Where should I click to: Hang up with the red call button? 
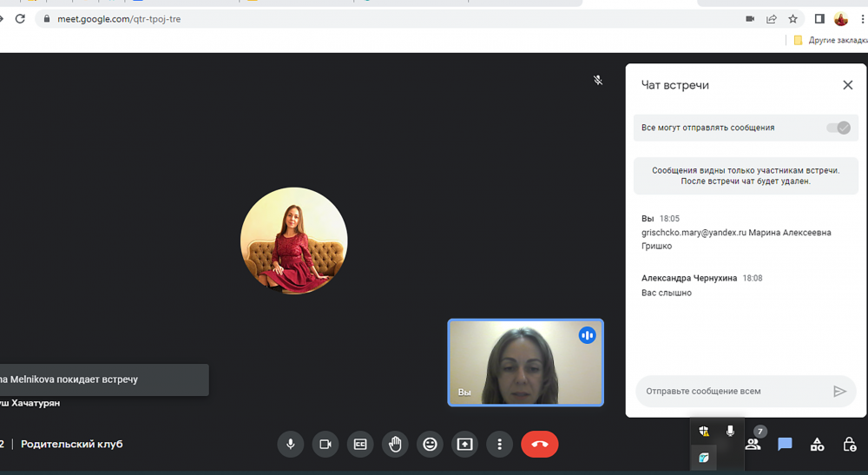pyautogui.click(x=539, y=445)
